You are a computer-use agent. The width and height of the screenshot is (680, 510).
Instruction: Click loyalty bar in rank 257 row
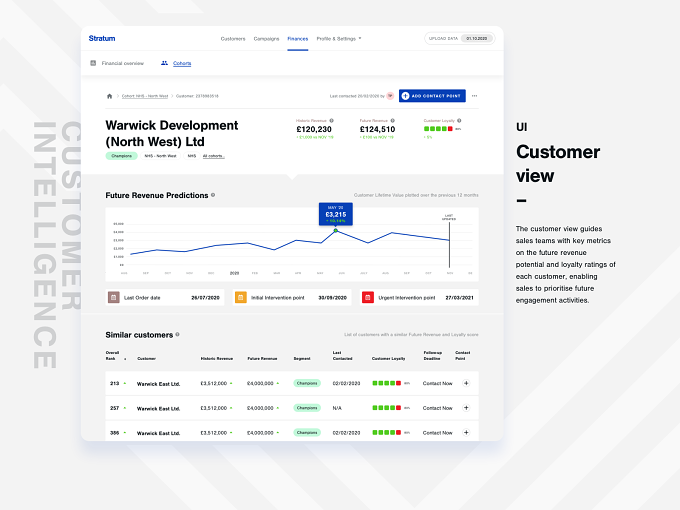(x=386, y=408)
